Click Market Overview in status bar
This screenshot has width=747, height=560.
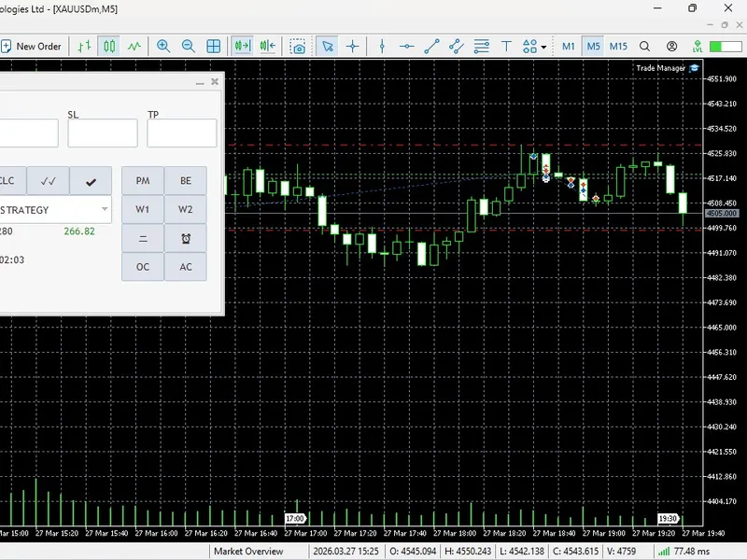tap(248, 552)
